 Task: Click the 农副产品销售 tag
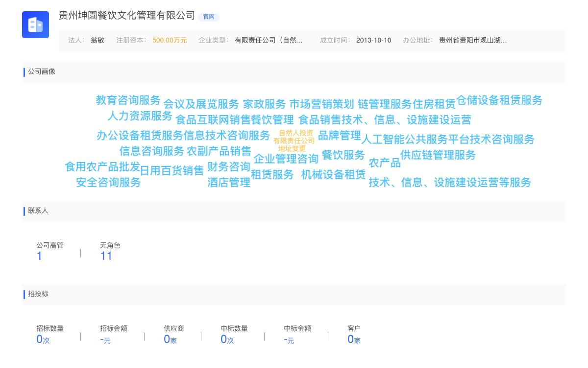(219, 151)
